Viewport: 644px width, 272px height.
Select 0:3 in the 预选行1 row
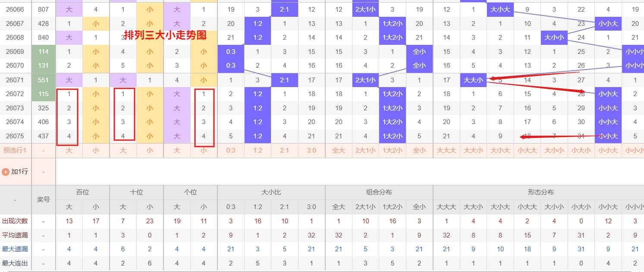(x=231, y=150)
